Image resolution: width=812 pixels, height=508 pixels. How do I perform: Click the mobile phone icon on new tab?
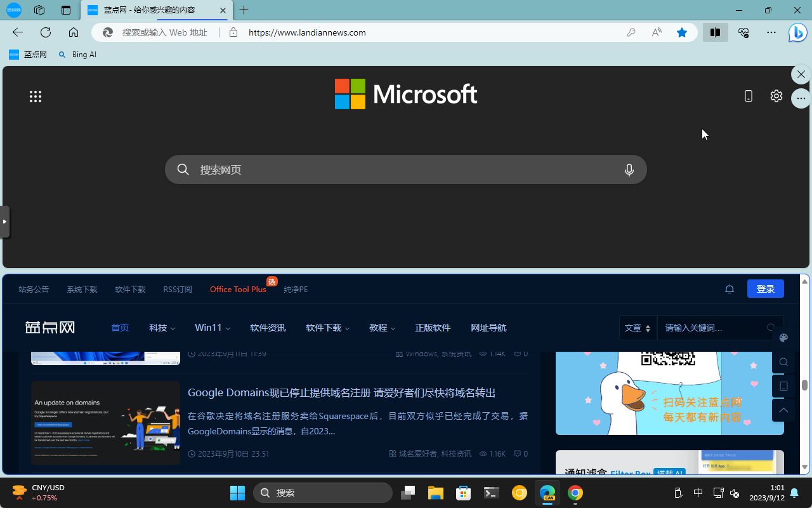click(749, 96)
